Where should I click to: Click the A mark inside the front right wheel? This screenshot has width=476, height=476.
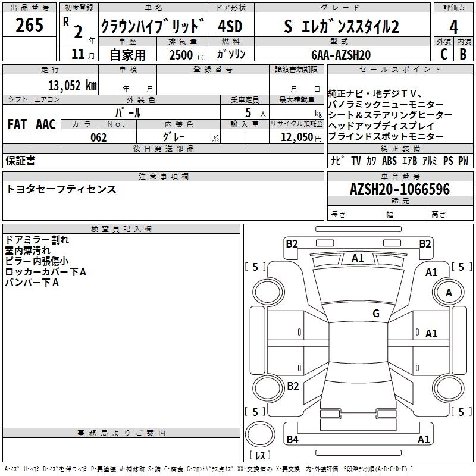pyautogui.click(x=449, y=292)
